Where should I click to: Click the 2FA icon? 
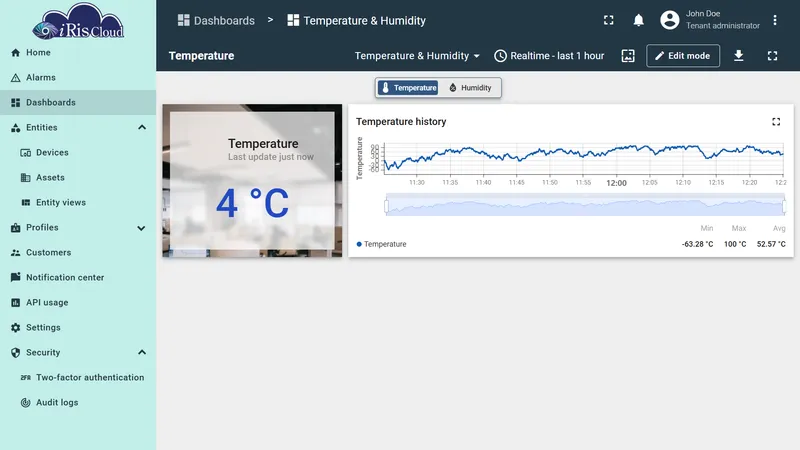pyautogui.click(x=26, y=378)
